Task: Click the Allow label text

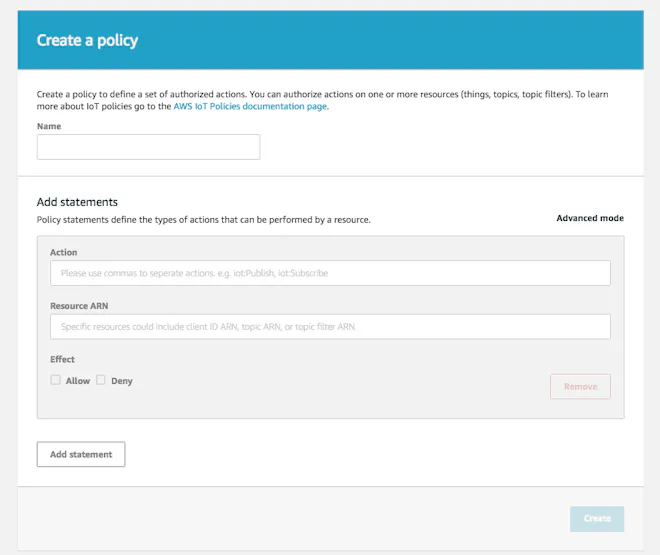Action: pyautogui.click(x=78, y=381)
